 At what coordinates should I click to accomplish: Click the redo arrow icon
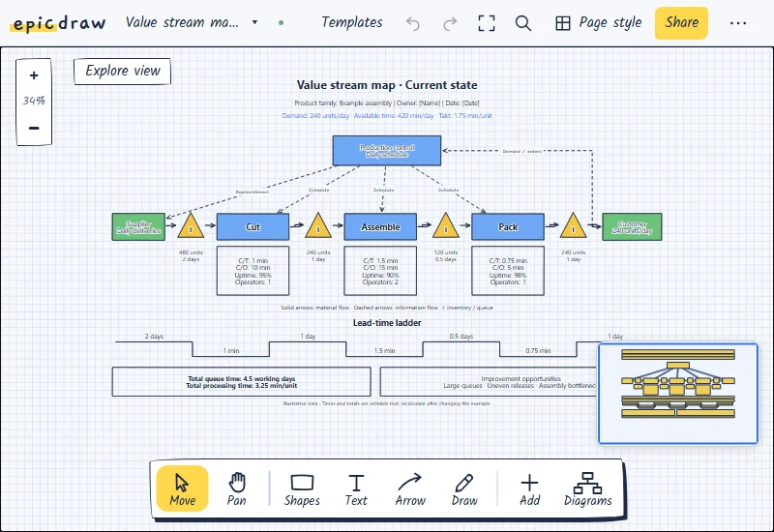450,23
